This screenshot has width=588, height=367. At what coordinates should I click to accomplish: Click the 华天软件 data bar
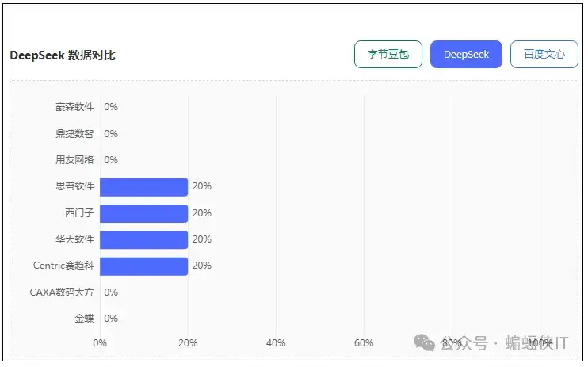click(x=143, y=239)
